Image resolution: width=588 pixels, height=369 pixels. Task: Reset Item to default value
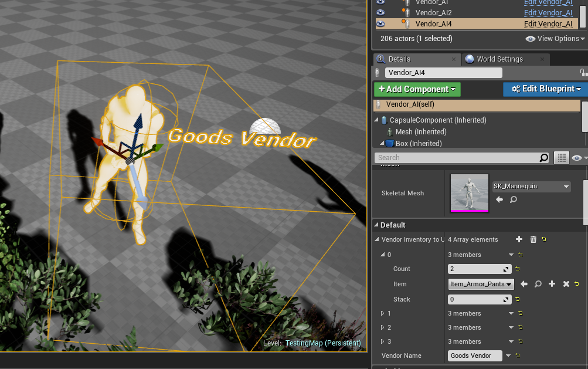click(577, 284)
